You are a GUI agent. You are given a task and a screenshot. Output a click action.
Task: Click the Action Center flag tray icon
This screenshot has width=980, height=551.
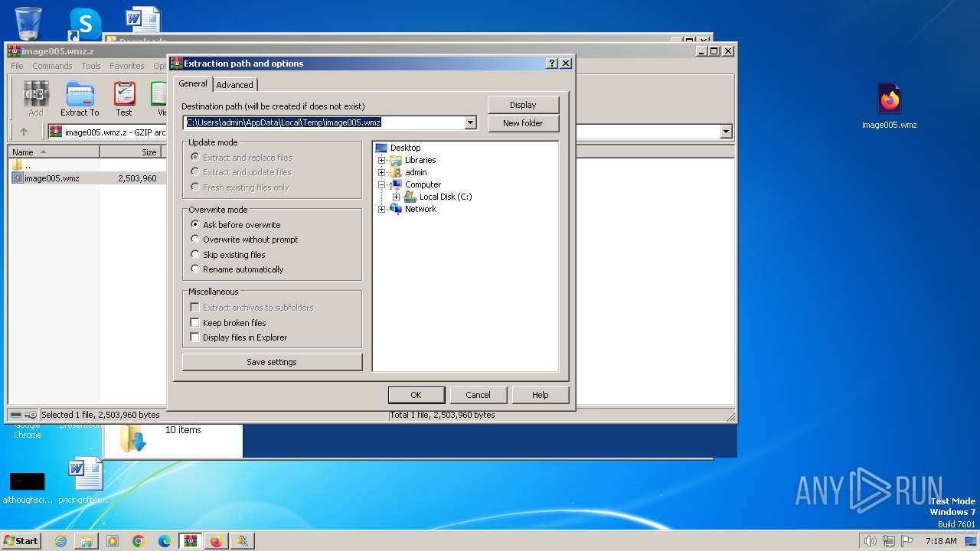(907, 541)
